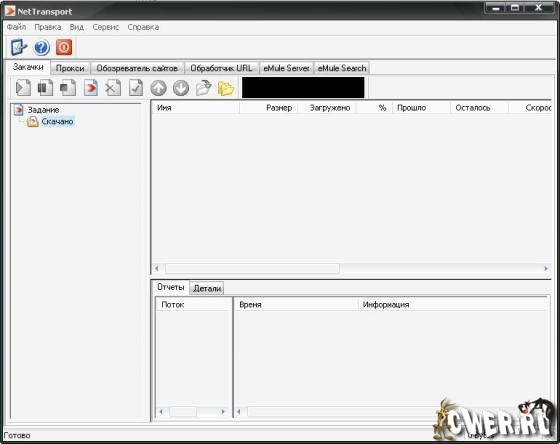Switch to the Обозреватель сайтов tab
Viewport: 560px width, 444px height.
(137, 68)
